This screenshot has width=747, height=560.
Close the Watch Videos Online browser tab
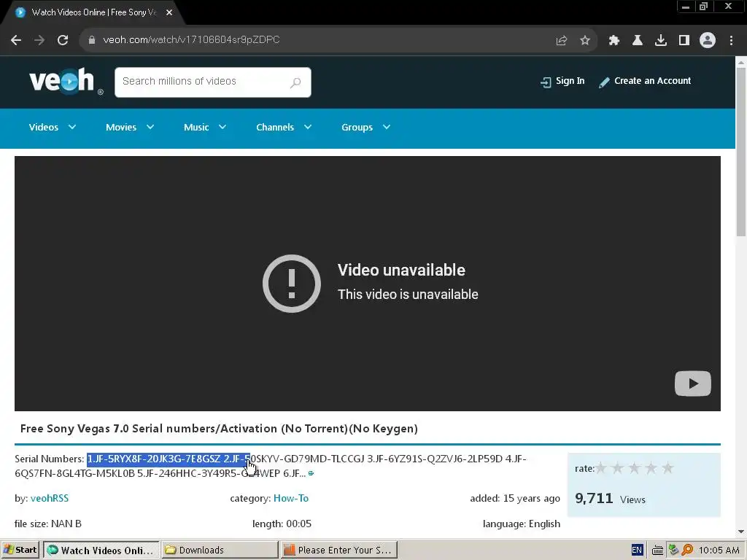169,12
